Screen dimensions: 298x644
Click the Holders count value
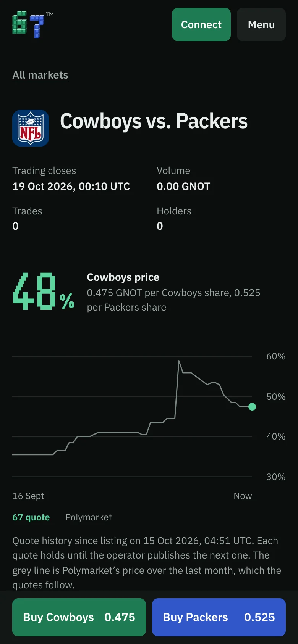[160, 226]
